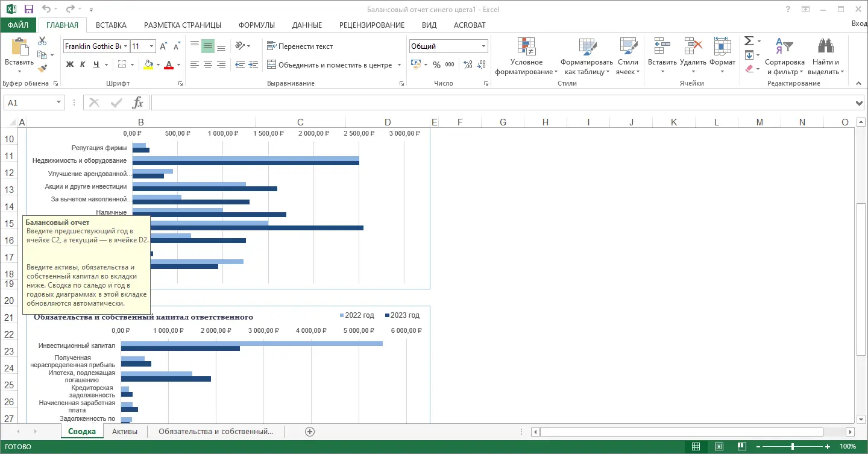Image resolution: width=868 pixels, height=454 pixels.
Task: Align text to the right
Action: [221, 65]
